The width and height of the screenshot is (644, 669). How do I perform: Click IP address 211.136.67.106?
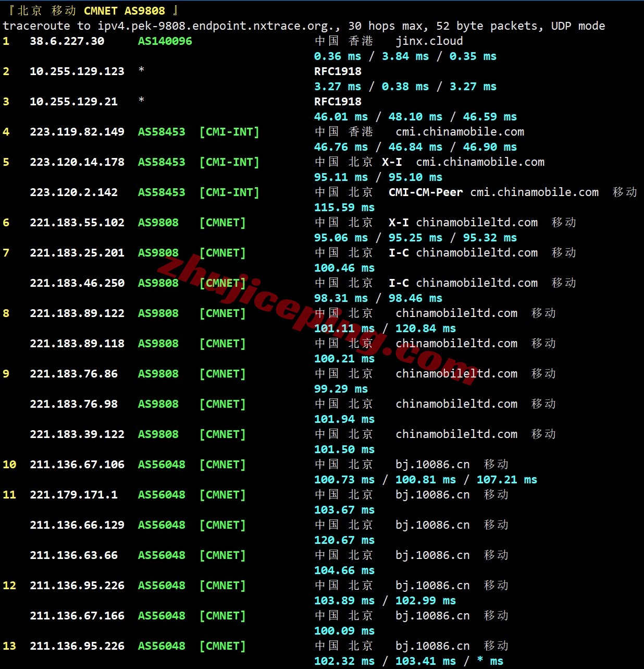(77, 465)
